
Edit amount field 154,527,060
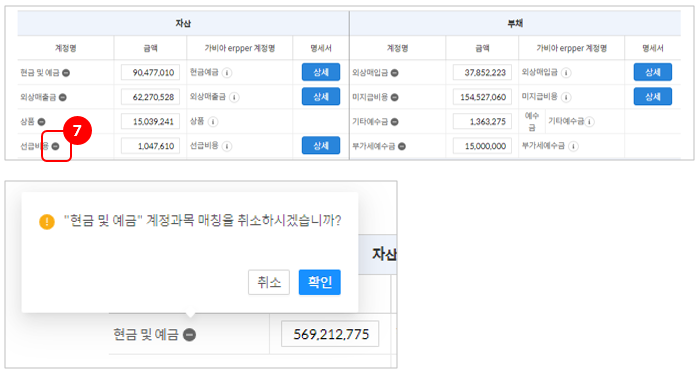482,97
